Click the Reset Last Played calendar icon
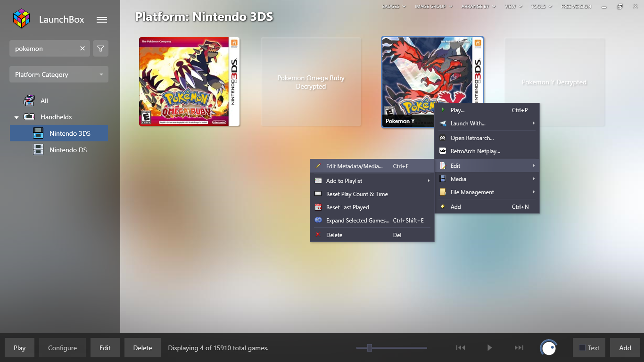This screenshot has width=644, height=362. [318, 207]
